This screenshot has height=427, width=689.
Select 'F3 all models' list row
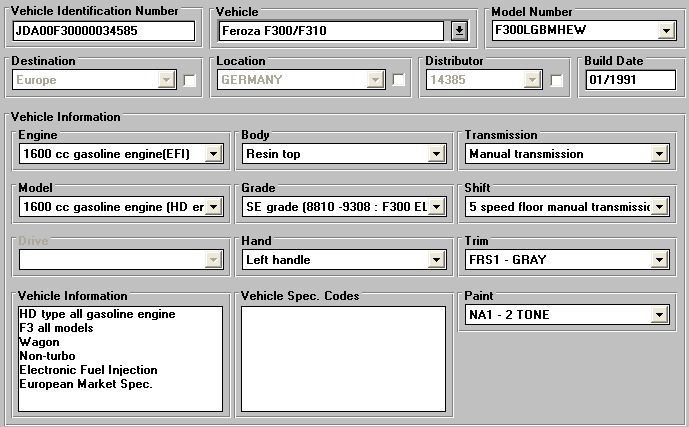coord(120,328)
